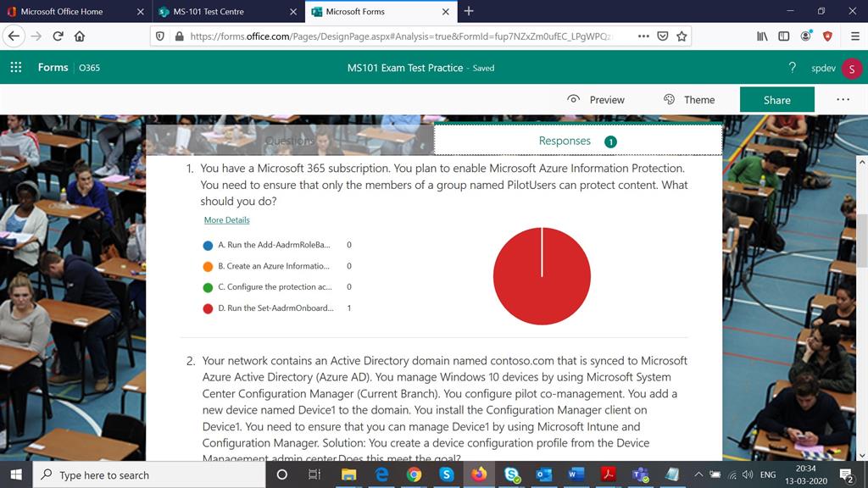Click option D Run the Set-AadrmOnboard label
Image resolution: width=868 pixels, height=488 pixels.
point(275,308)
